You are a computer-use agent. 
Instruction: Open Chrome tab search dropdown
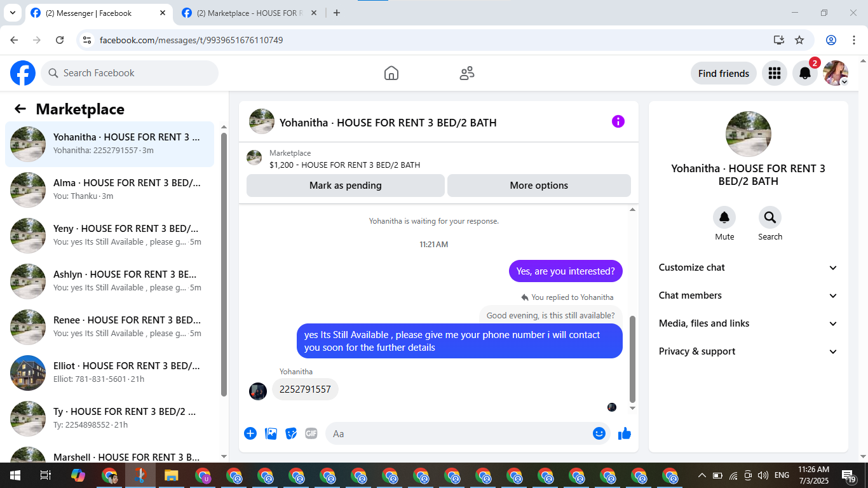coord(12,13)
